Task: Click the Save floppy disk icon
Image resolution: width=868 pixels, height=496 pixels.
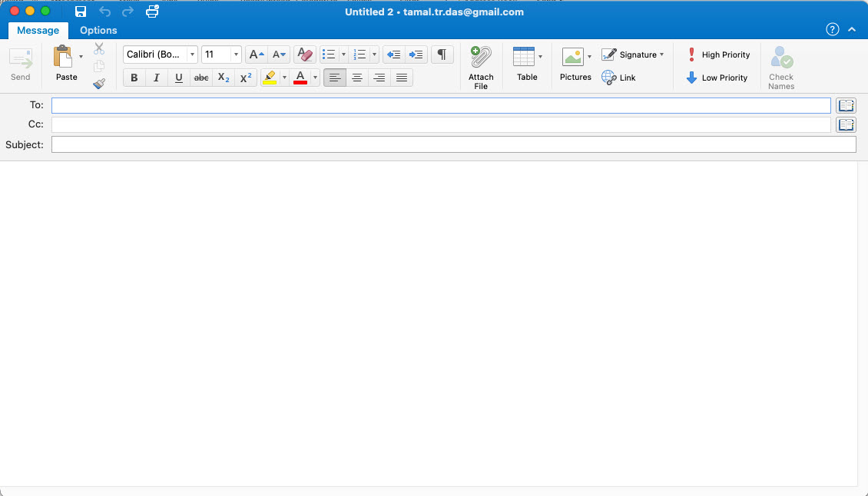Action: [81, 12]
